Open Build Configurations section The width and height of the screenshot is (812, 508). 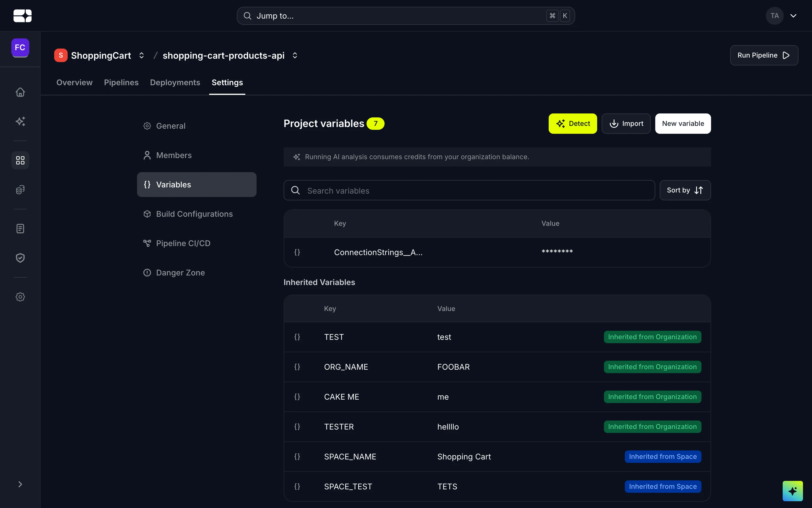coord(197,214)
